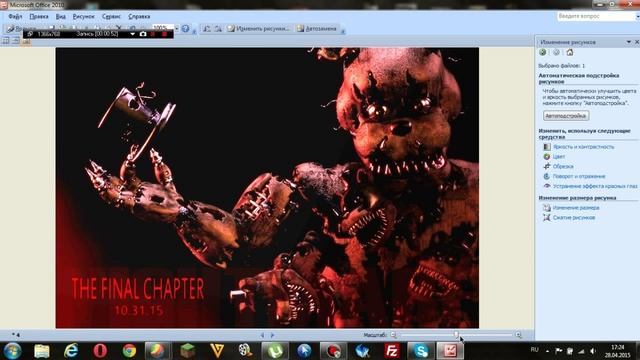Open the Сервис menu
The width and height of the screenshot is (640, 360).
coord(111,17)
